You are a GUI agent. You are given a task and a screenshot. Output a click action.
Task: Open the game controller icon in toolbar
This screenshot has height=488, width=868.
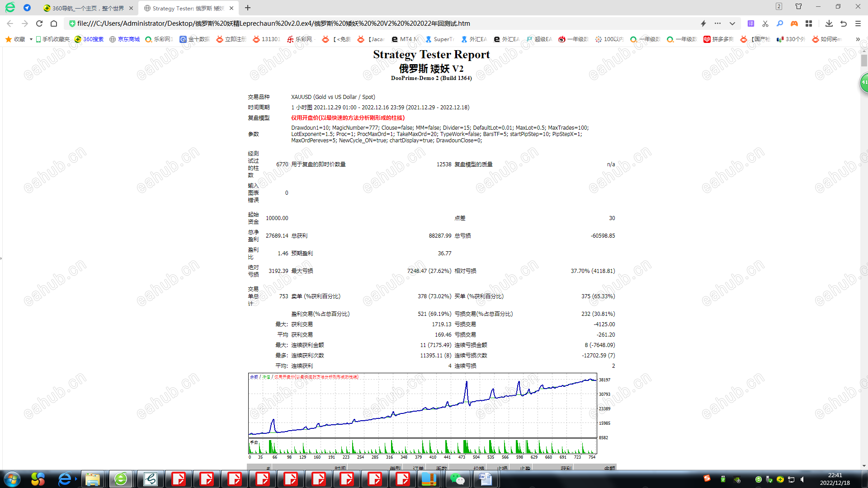(794, 23)
